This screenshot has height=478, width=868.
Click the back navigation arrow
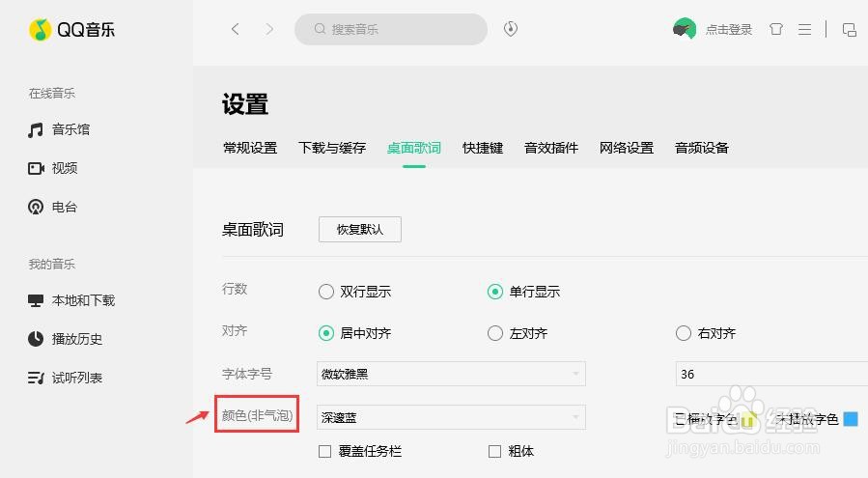236,29
